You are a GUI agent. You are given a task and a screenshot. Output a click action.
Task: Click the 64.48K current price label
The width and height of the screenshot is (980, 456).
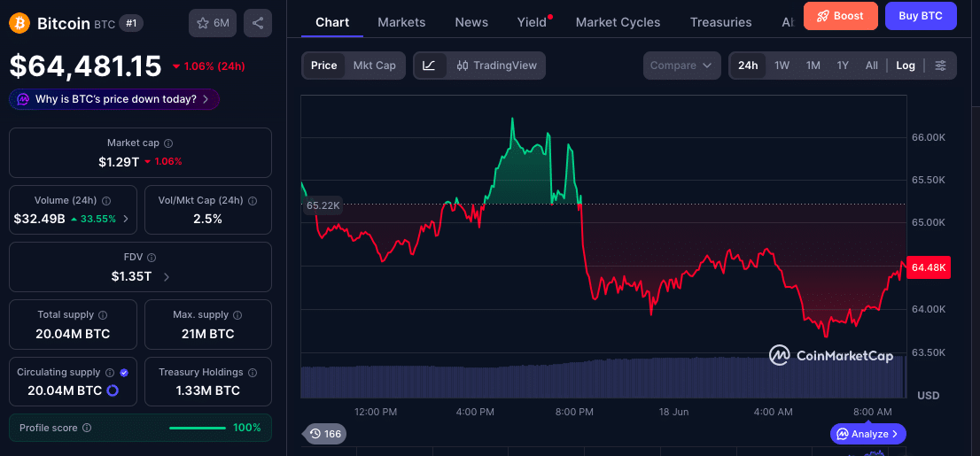[928, 267]
